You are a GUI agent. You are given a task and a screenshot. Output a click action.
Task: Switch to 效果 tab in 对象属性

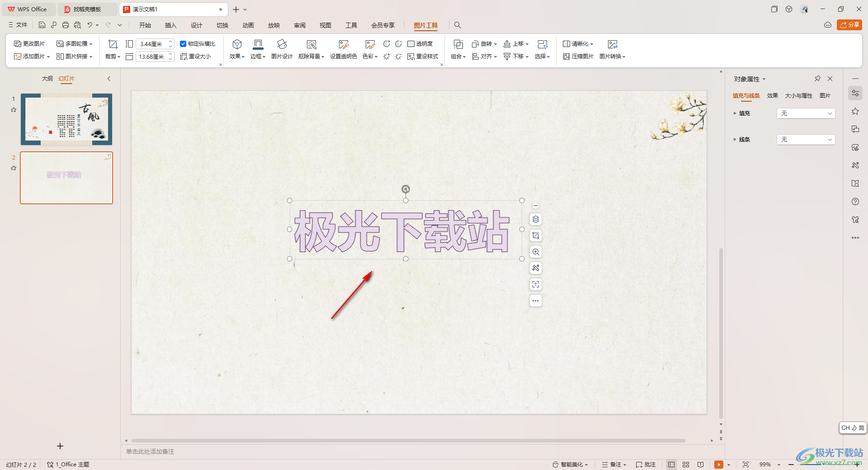(773, 96)
